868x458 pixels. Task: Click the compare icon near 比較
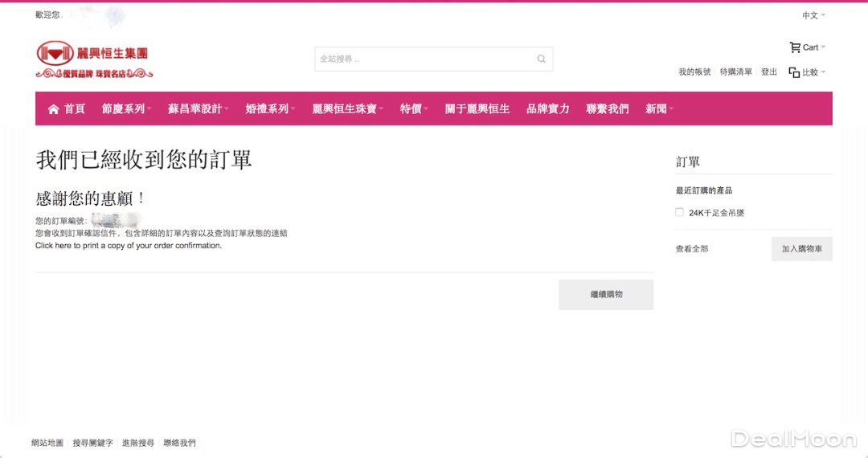coord(794,72)
